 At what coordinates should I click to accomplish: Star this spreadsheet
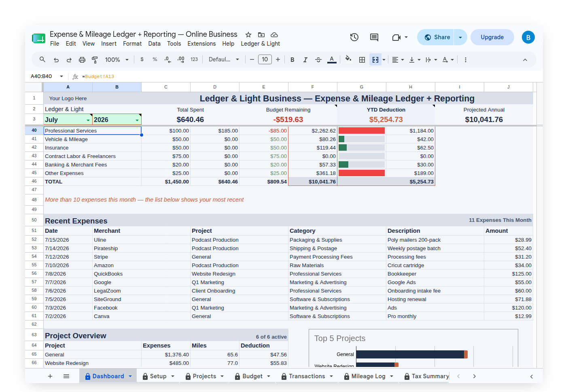tap(248, 35)
